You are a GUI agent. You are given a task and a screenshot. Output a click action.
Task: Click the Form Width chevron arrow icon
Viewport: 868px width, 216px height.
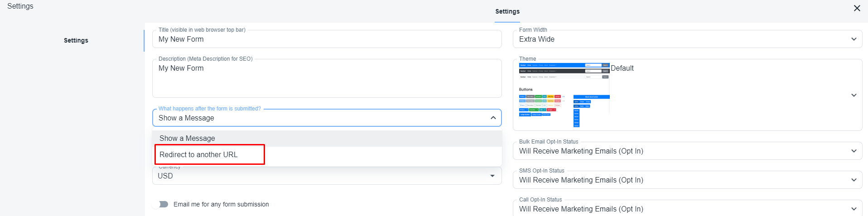click(854, 39)
